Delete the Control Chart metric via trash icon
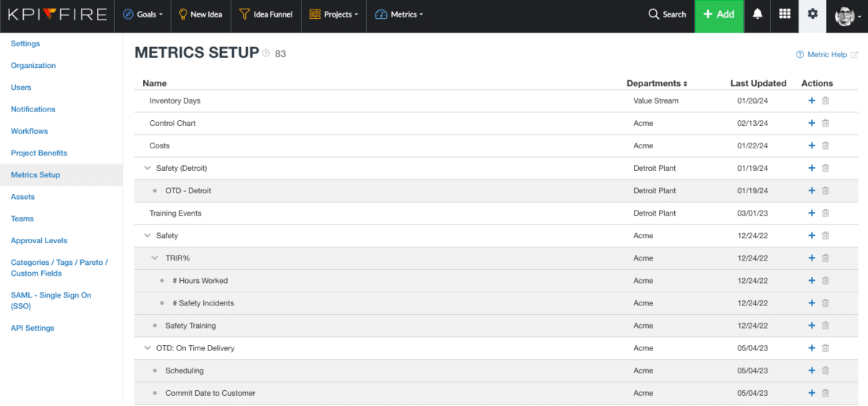 coord(825,124)
